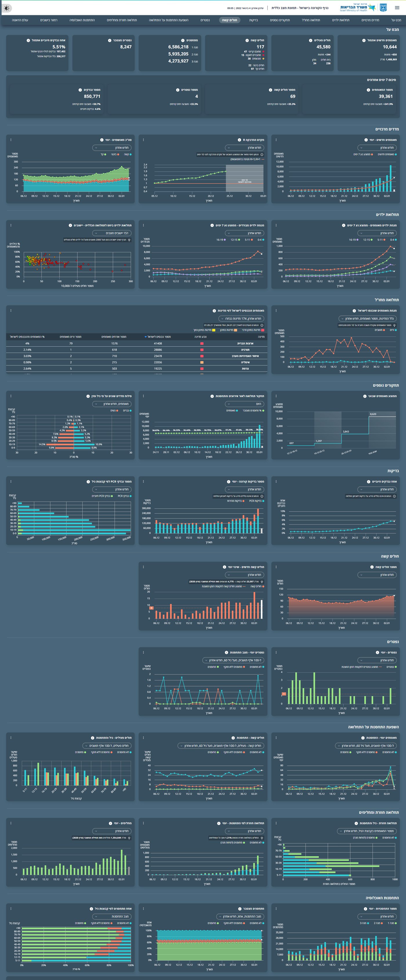The height and width of the screenshot is (980, 406).
Task: Open 'מצב התחסנות' dropdown in vaccination-by-age chart
Action: point(112,917)
